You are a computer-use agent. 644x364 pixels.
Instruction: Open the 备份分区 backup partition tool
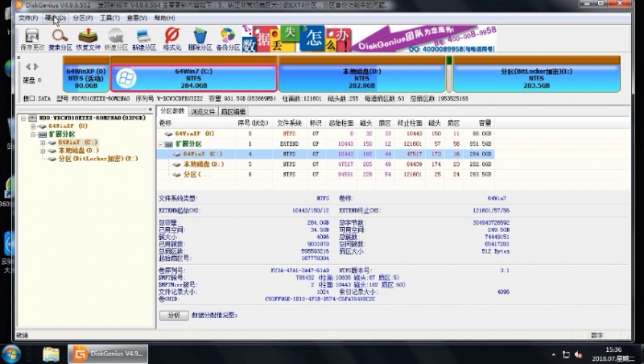tap(228, 39)
